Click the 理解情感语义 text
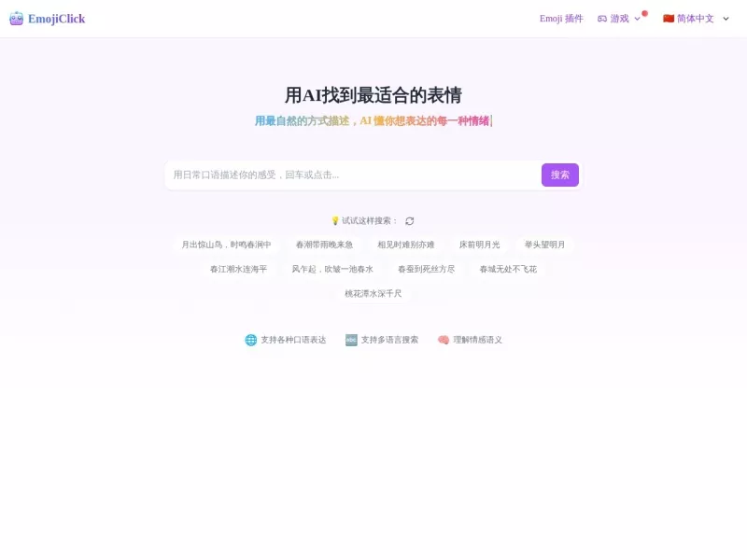This screenshot has height=560, width=747. click(x=478, y=340)
